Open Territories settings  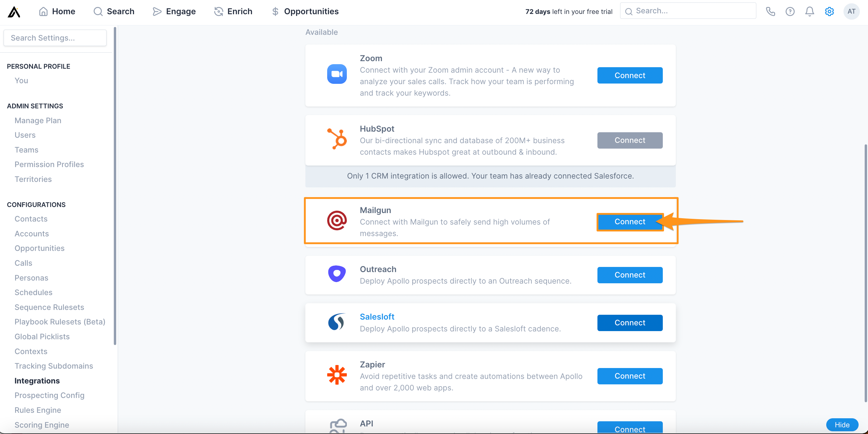click(x=33, y=179)
